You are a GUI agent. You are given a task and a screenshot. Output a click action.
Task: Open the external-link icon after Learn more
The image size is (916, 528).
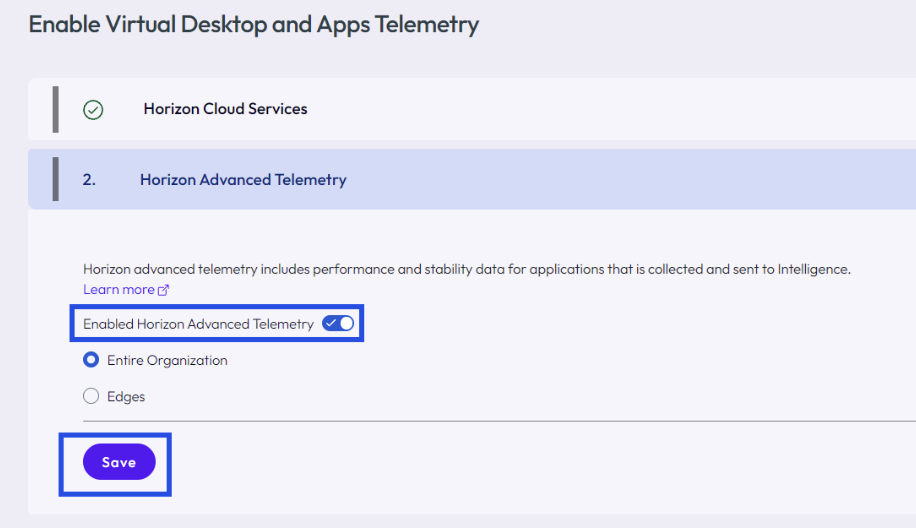(164, 290)
